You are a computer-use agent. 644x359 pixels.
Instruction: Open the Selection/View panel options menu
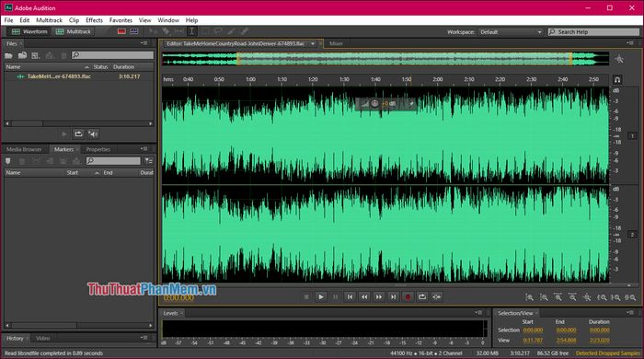[x=630, y=313]
